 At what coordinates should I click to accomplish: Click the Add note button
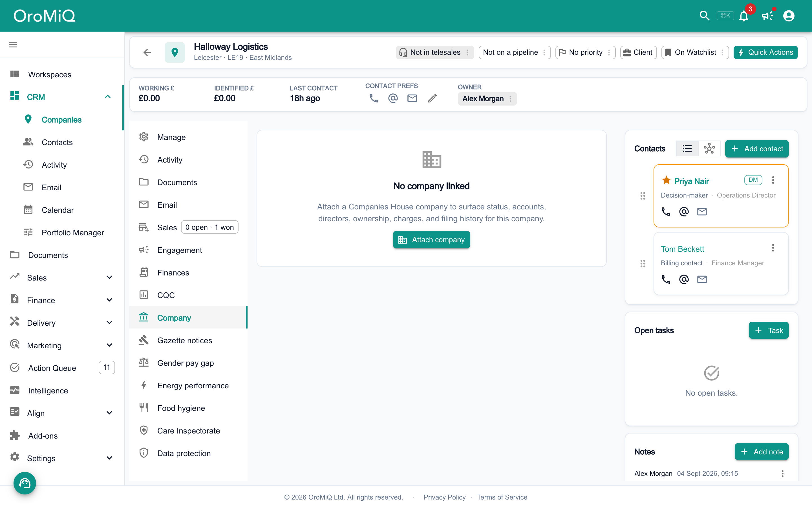(761, 452)
